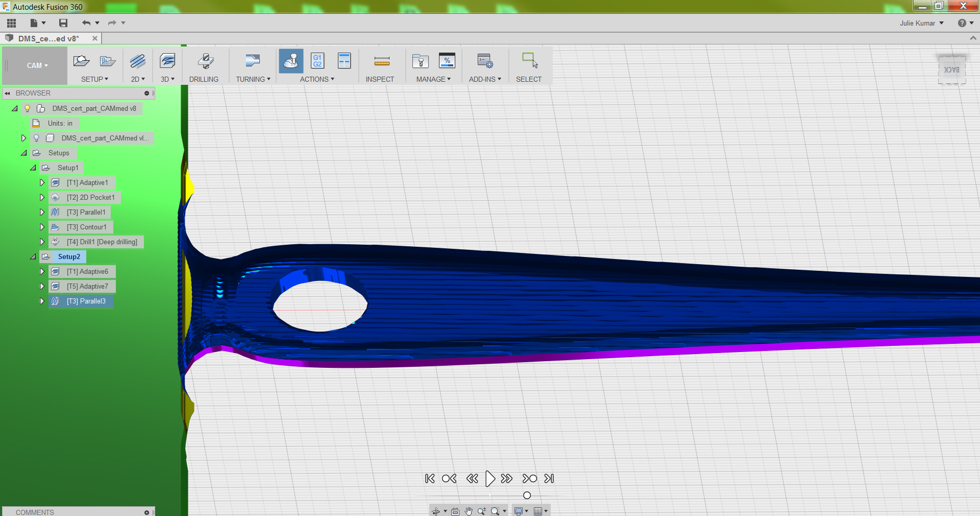Activate the Select tool
The height and width of the screenshot is (516, 980).
[x=530, y=60]
